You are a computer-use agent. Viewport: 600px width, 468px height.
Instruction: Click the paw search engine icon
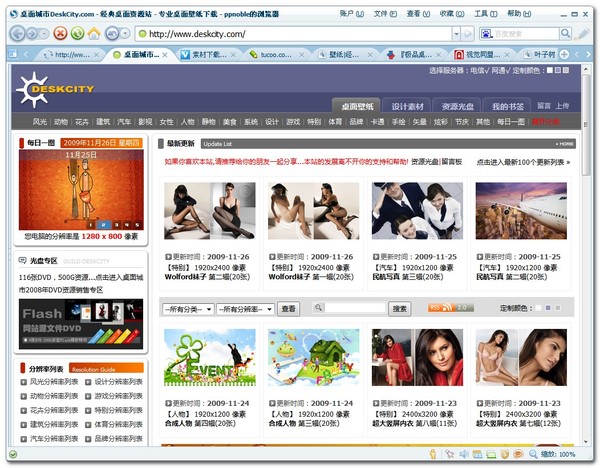tap(486, 34)
